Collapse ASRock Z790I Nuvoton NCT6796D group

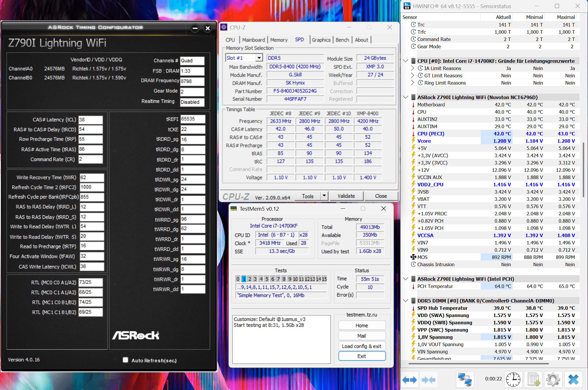(x=406, y=97)
